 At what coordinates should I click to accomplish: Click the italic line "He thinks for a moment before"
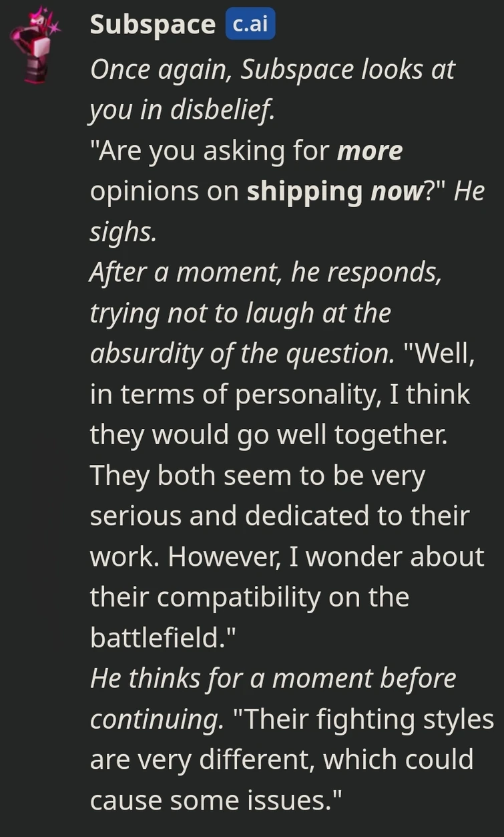click(273, 679)
